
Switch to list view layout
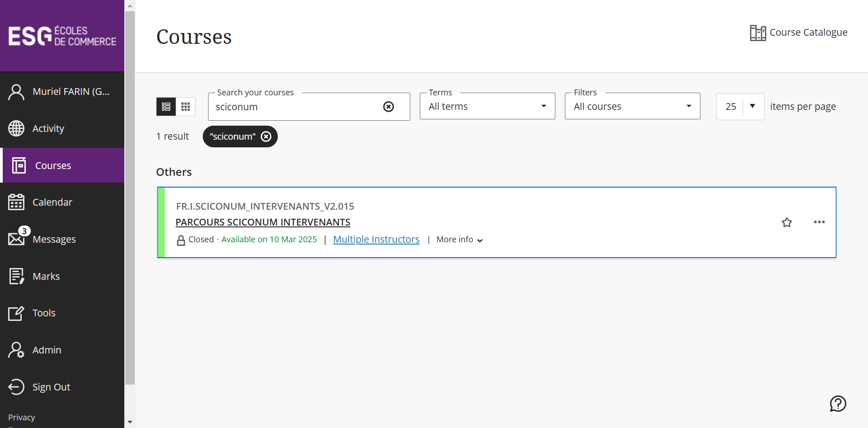(166, 107)
